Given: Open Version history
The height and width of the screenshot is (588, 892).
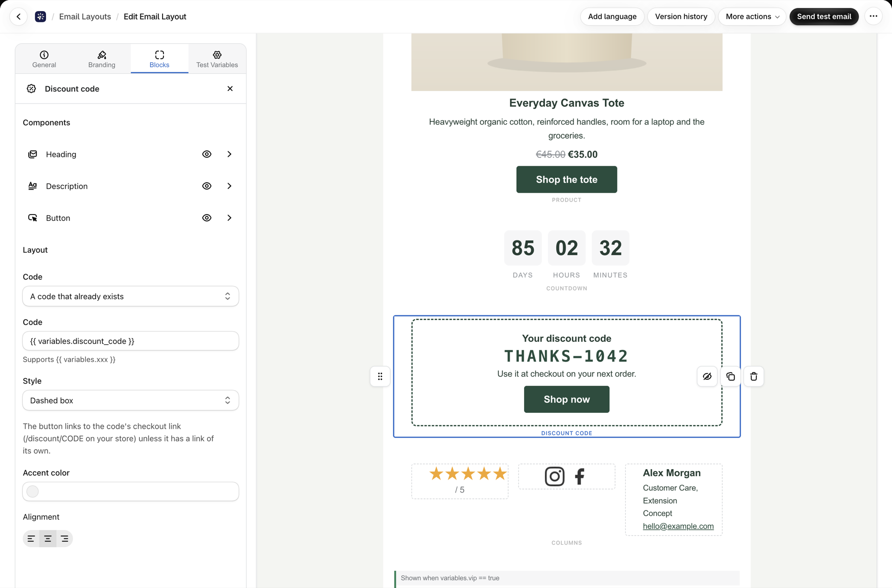Looking at the screenshot, I should click(x=681, y=17).
